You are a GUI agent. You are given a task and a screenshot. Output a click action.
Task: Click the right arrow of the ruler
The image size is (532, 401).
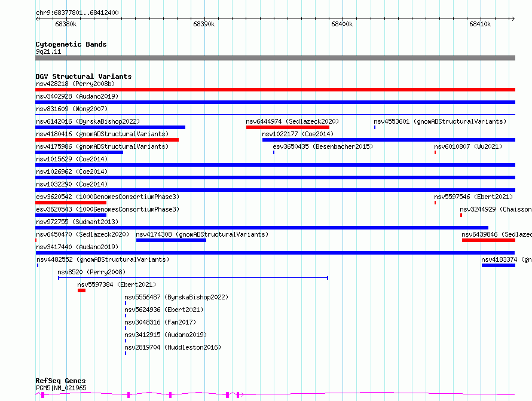513,19
